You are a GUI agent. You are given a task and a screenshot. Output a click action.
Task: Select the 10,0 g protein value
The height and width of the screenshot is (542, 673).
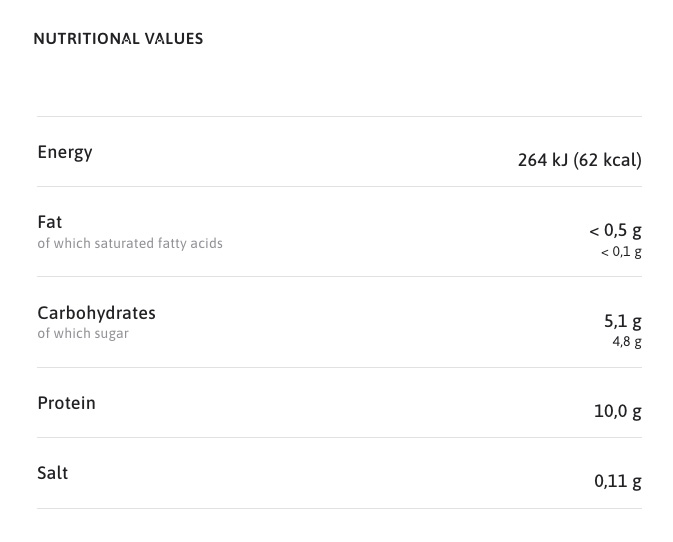pyautogui.click(x=617, y=411)
